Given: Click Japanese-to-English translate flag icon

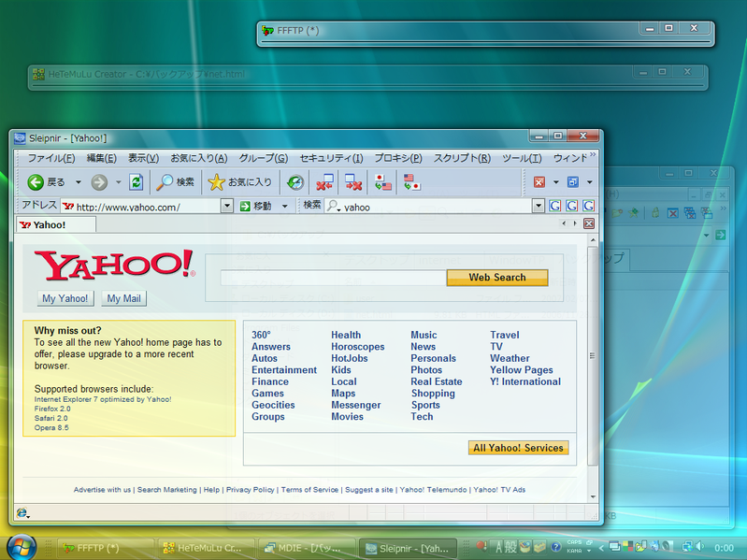Looking at the screenshot, I should 383,182.
